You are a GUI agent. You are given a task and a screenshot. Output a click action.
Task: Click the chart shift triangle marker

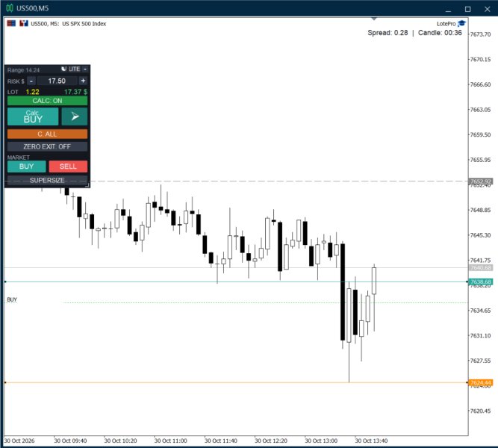pyautogui.click(x=374, y=19)
